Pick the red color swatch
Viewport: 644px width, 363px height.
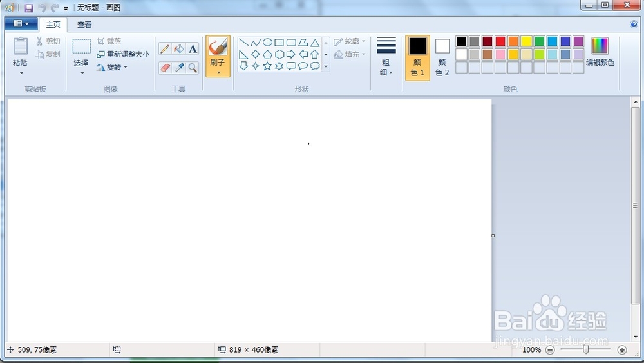tap(500, 41)
